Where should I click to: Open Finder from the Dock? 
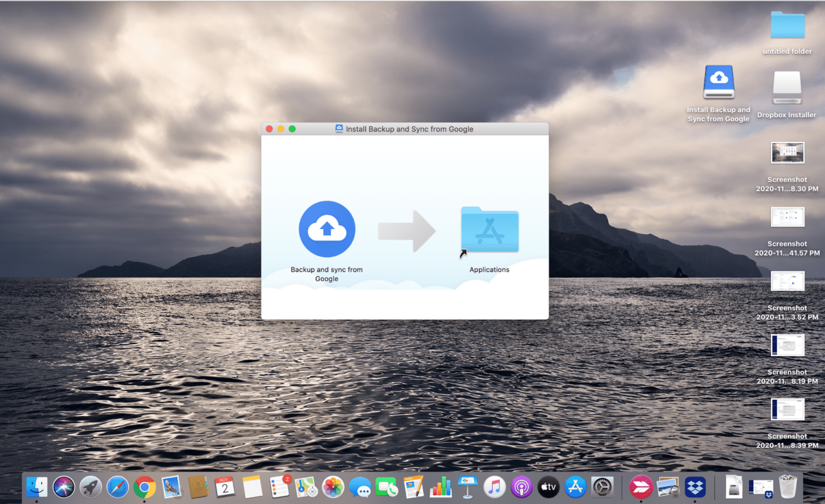[37, 487]
